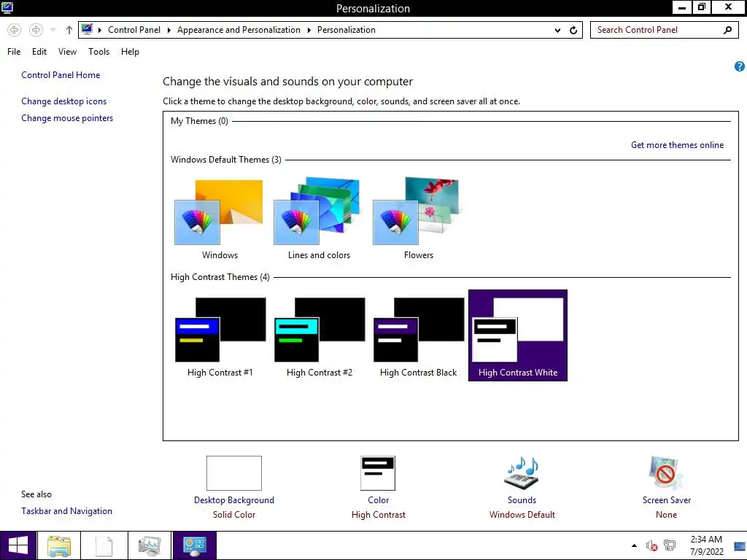Click Windows Default Themes (3) heading
This screenshot has width=747, height=560.
point(226,160)
